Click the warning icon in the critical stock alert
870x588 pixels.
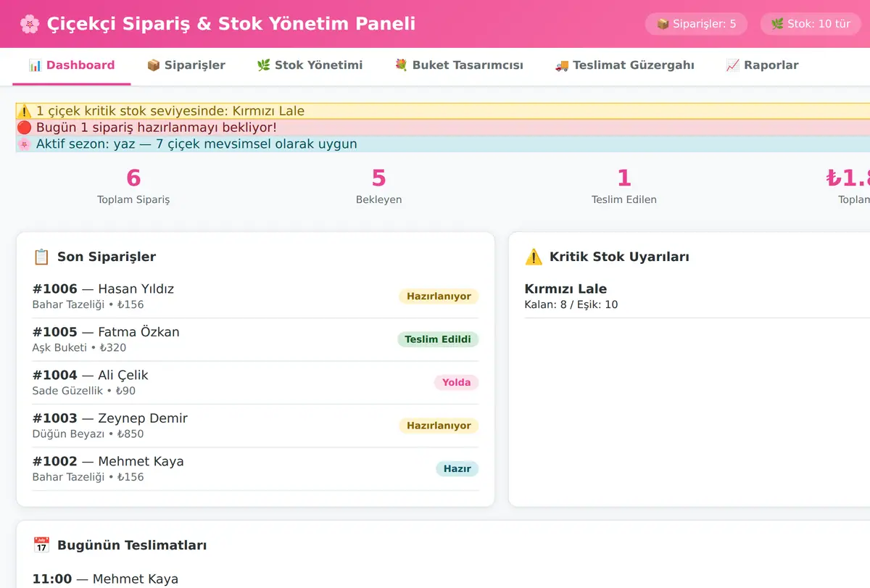click(25, 111)
